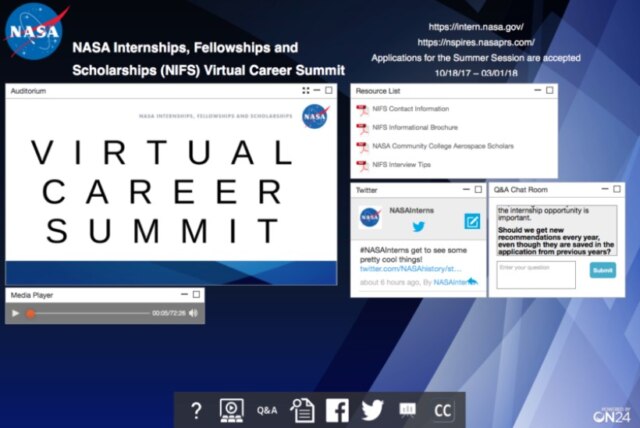Click the reply arrow on the tweet
The width and height of the screenshot is (640, 428).
coord(472,282)
